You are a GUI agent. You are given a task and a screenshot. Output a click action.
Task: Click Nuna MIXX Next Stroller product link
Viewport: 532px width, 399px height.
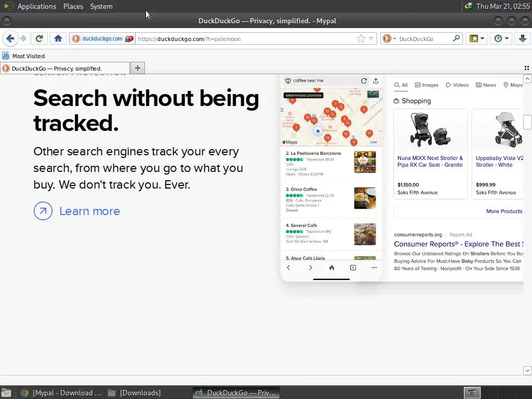pyautogui.click(x=430, y=162)
